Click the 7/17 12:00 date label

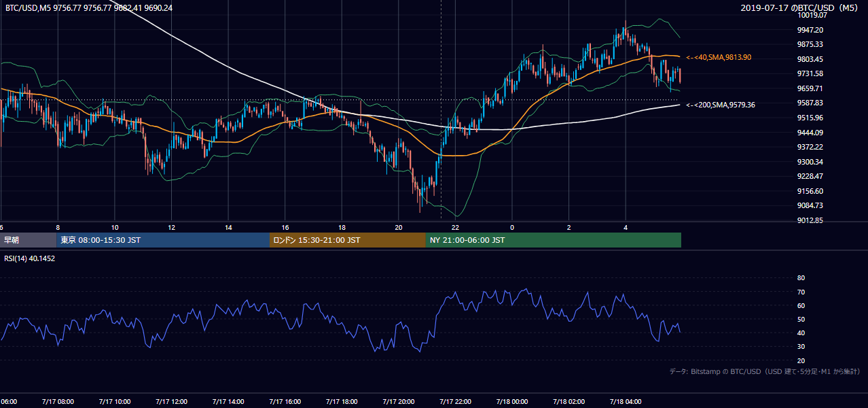[170, 402]
